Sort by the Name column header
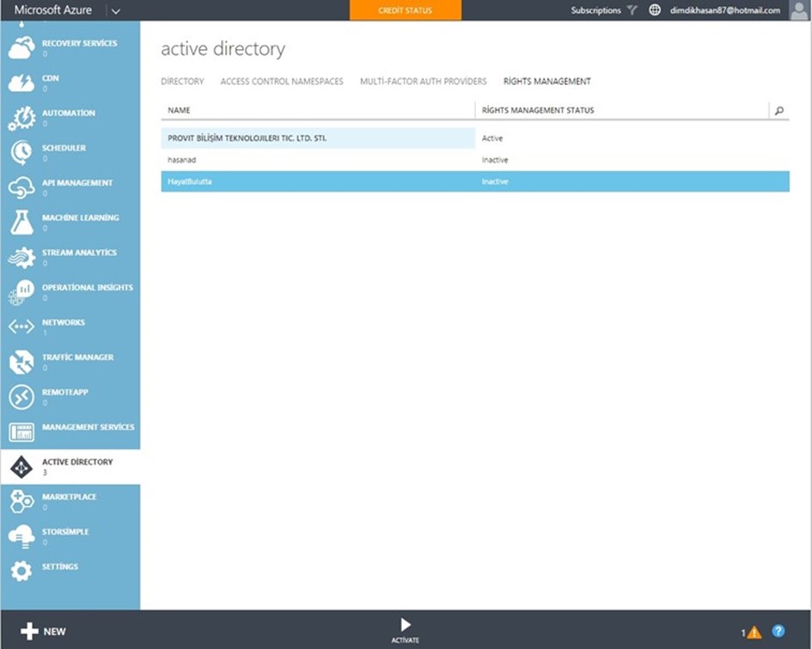The image size is (812, 649). [x=179, y=110]
